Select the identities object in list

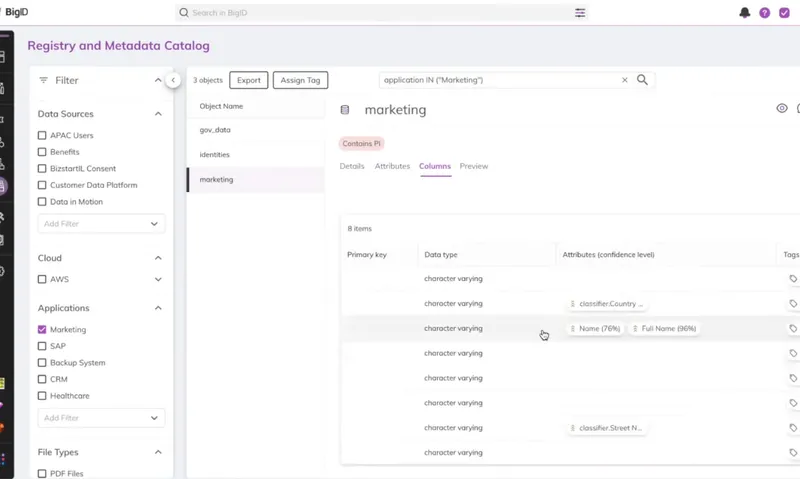click(215, 155)
